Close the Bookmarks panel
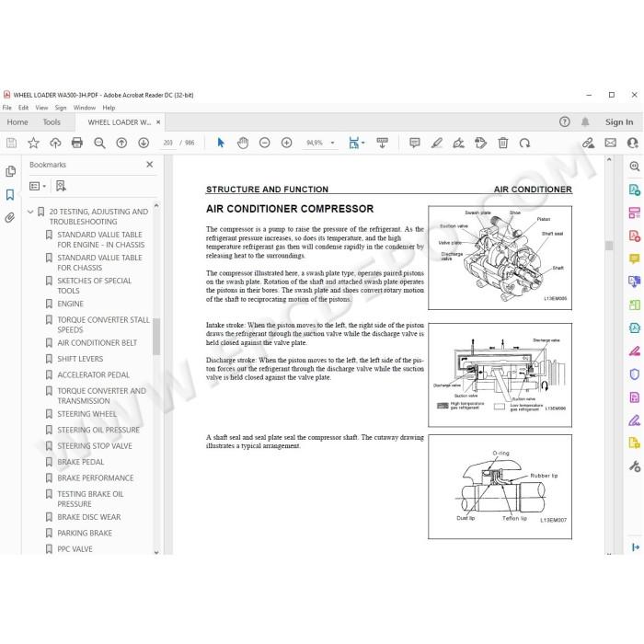The width and height of the screenshot is (644, 644). pyautogui.click(x=149, y=165)
